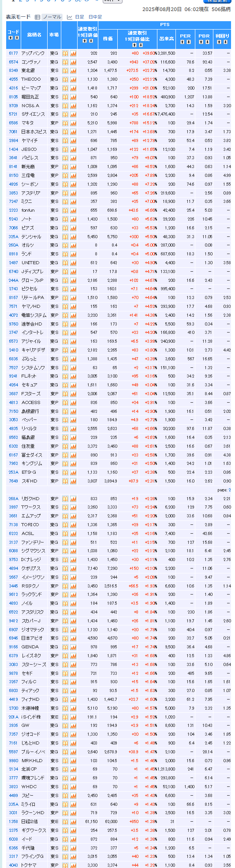Open the book icon for テンシャル

[x=65, y=237]
